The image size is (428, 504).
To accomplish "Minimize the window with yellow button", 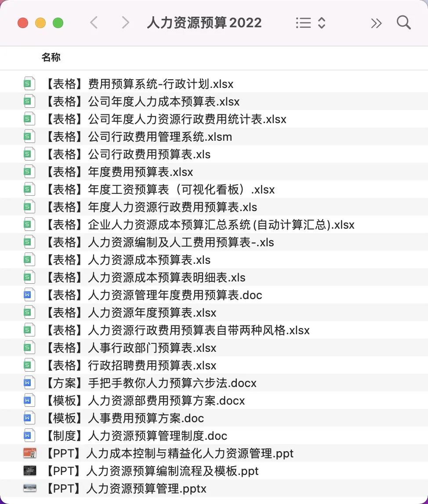I will pyautogui.click(x=40, y=23).
